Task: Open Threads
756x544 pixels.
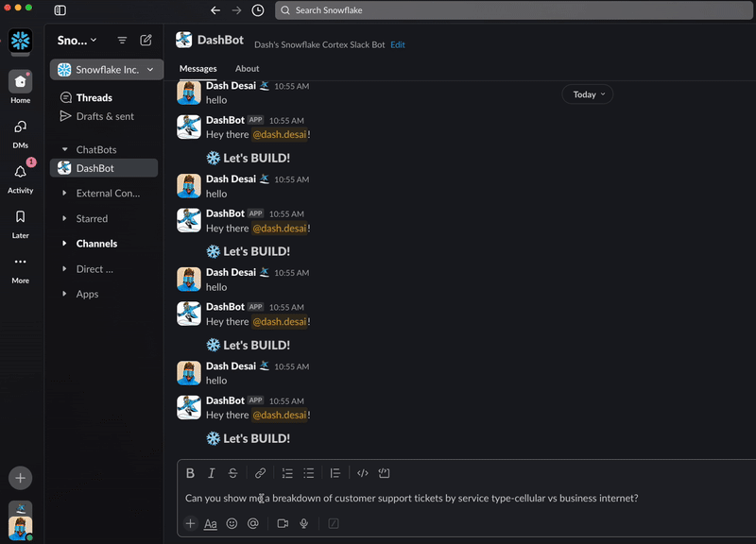Action: [x=94, y=98]
